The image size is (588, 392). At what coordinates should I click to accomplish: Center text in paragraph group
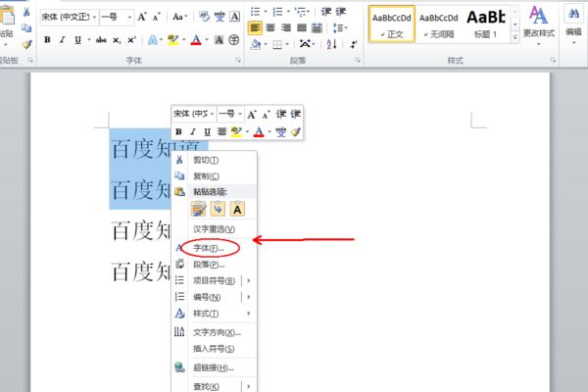270,27
